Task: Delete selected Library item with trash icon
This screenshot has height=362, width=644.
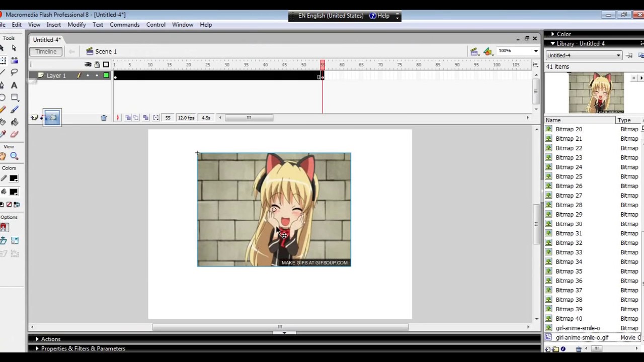Action: [579, 349]
